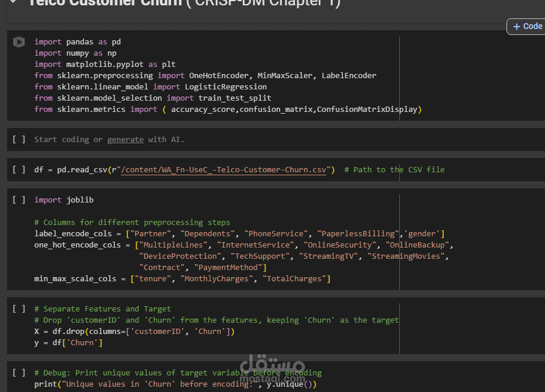
Task: Click the "PaymentMethod" string
Action: click(228, 268)
